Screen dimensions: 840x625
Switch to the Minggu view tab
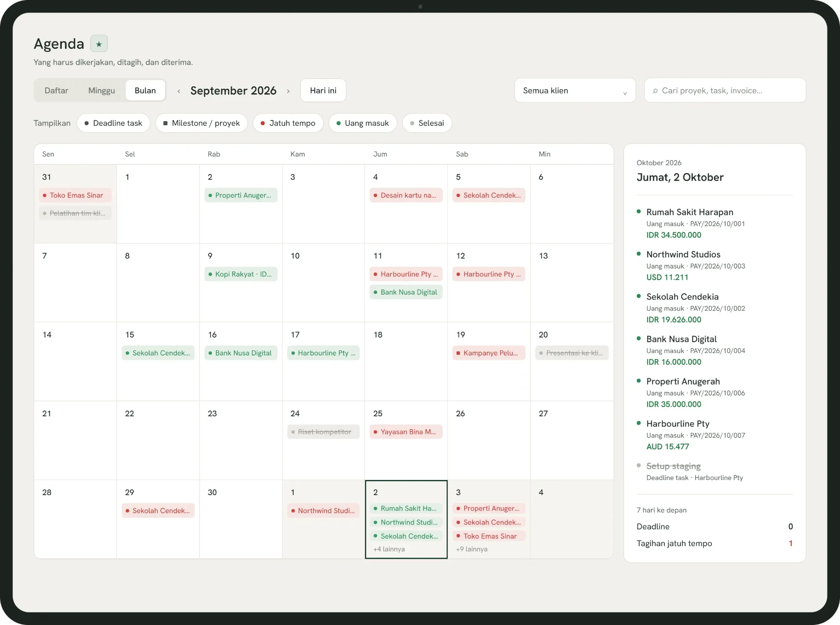pyautogui.click(x=102, y=90)
